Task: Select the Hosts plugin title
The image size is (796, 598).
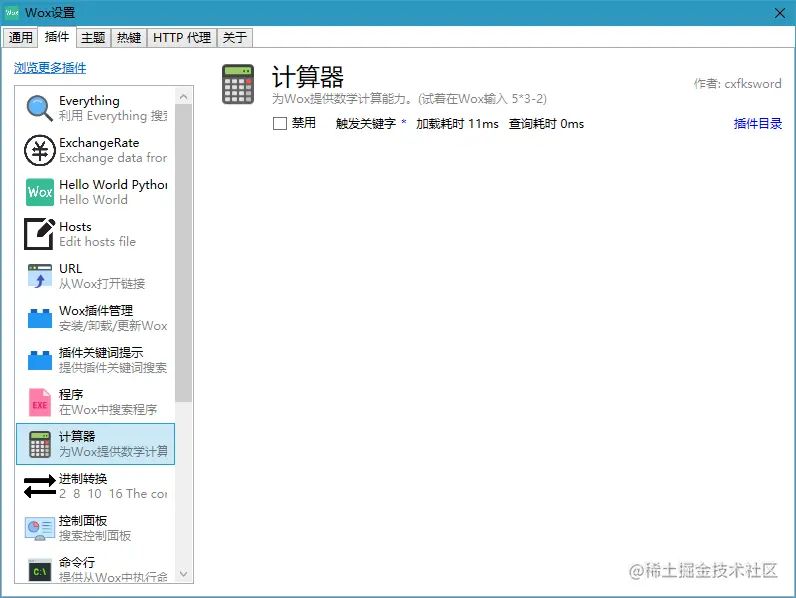Action: tap(75, 227)
